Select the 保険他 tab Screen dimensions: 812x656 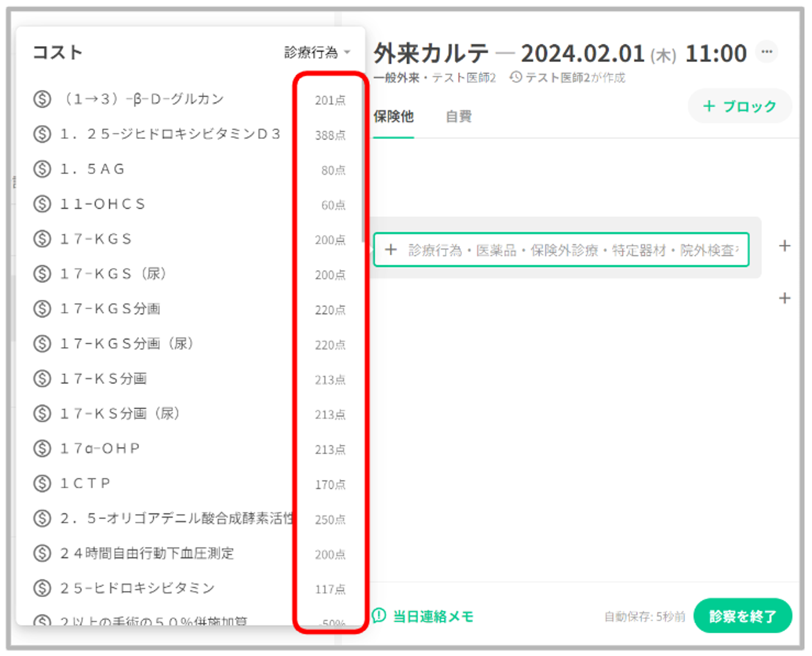coord(393,117)
